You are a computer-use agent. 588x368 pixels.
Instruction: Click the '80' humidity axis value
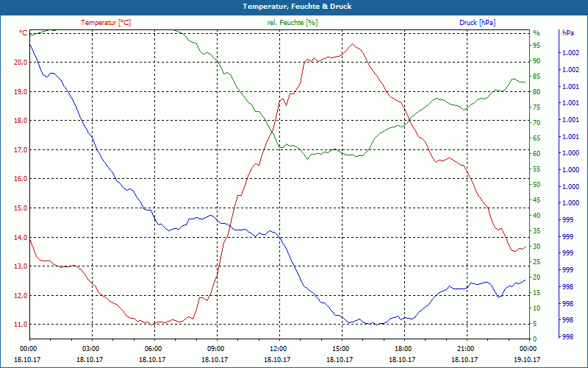537,92
